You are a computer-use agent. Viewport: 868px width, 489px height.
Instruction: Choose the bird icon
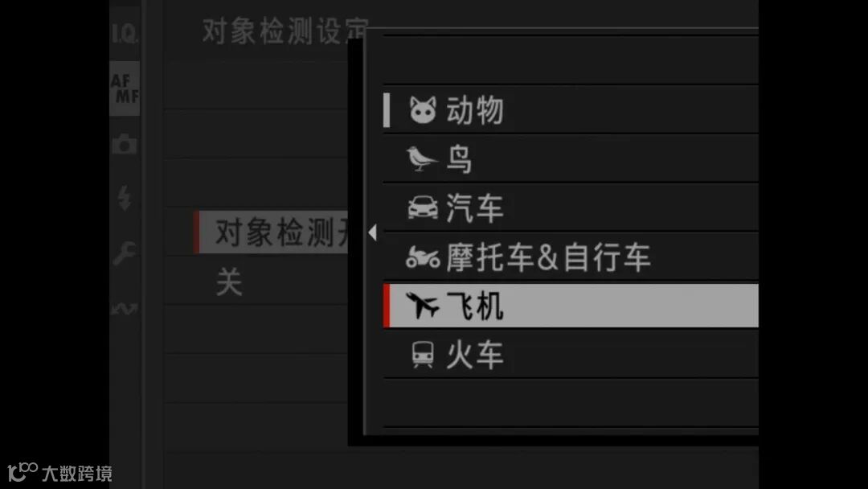pos(421,159)
